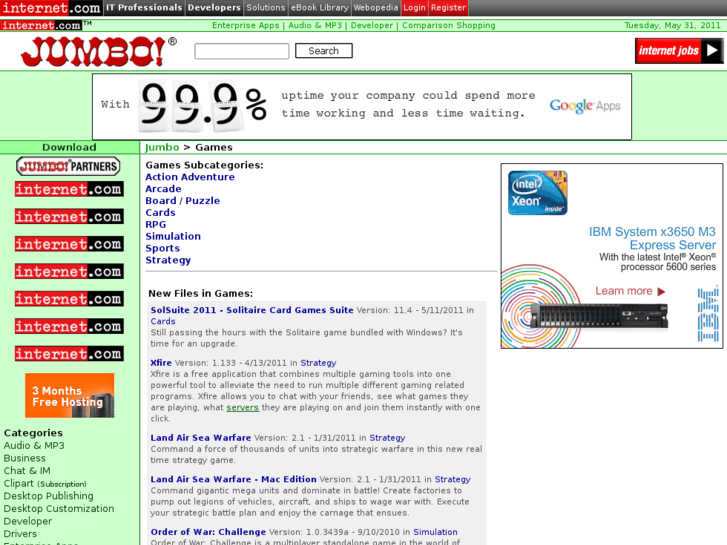Open the Intel Xeon badge in the IBM ad
The image size is (727, 545).
(537, 192)
